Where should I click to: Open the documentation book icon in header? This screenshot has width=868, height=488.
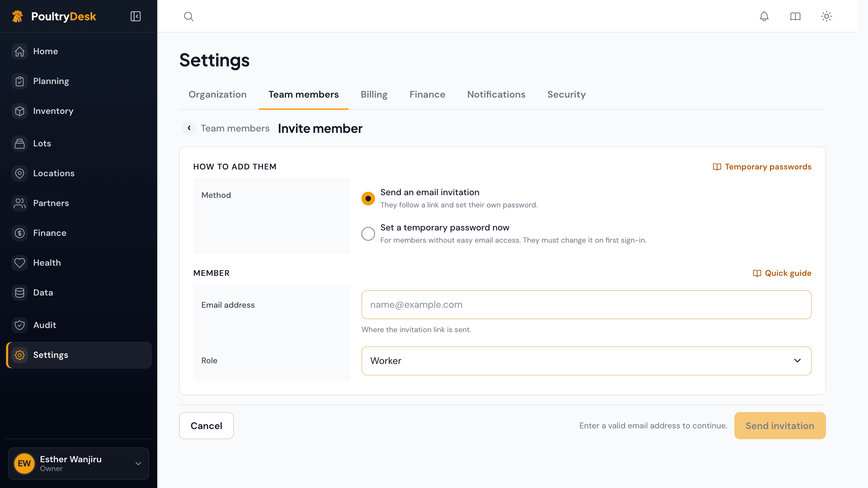click(795, 16)
